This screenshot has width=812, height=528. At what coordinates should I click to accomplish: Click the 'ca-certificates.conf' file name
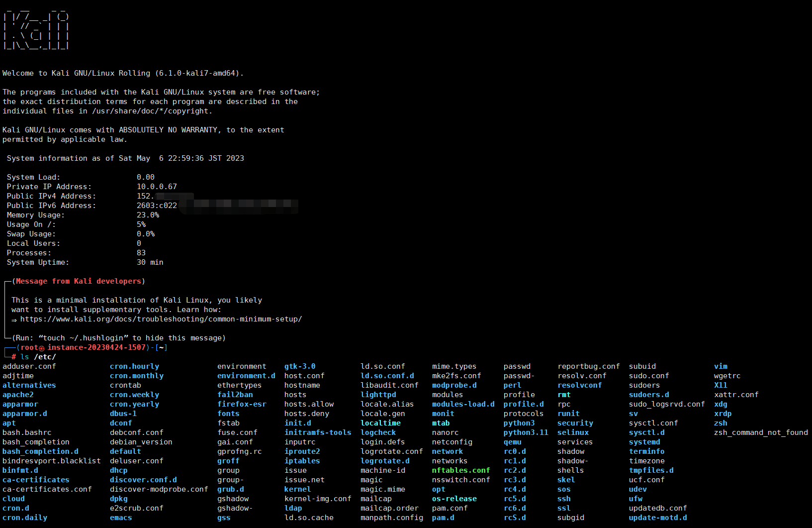click(47, 489)
